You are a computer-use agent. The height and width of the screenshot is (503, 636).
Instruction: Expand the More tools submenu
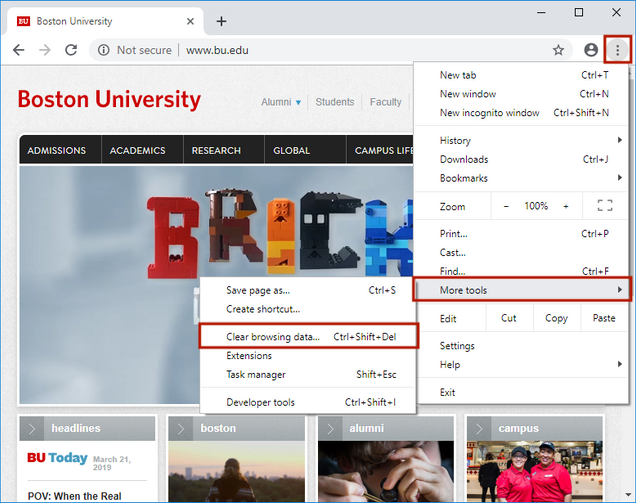pos(524,290)
